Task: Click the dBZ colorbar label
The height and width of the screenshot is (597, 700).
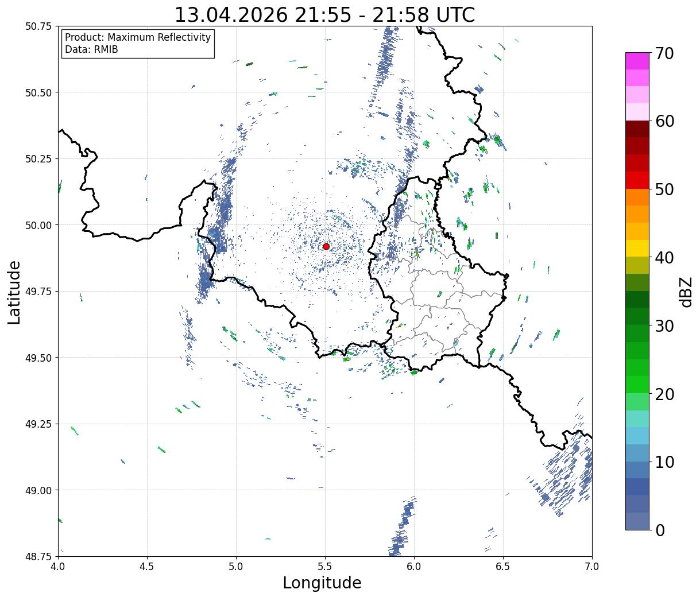Action: coord(686,291)
